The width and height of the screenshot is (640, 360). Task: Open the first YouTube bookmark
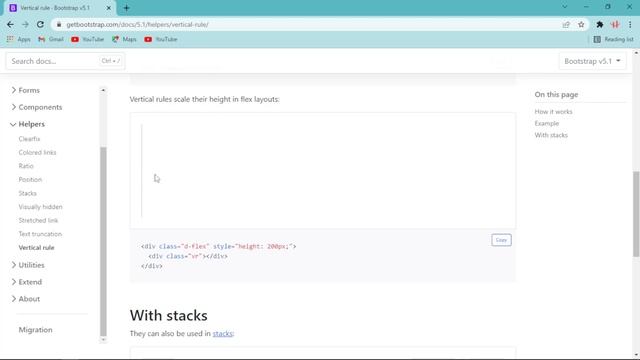(x=87, y=39)
